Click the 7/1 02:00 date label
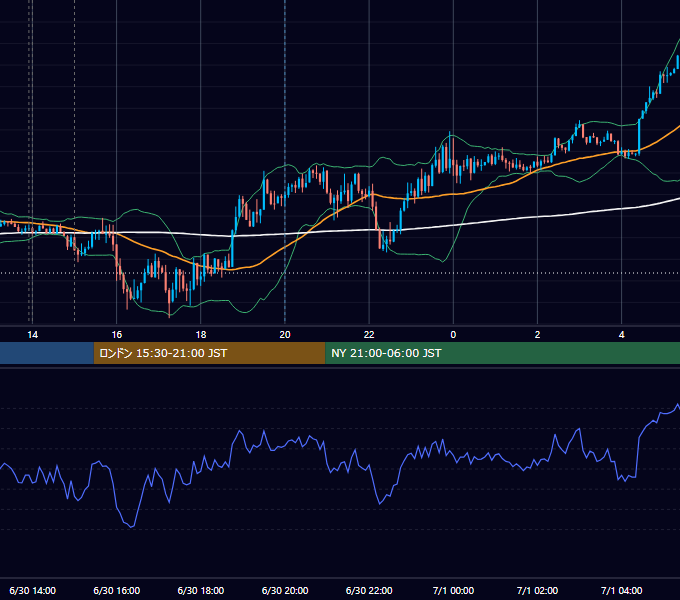 point(537,590)
